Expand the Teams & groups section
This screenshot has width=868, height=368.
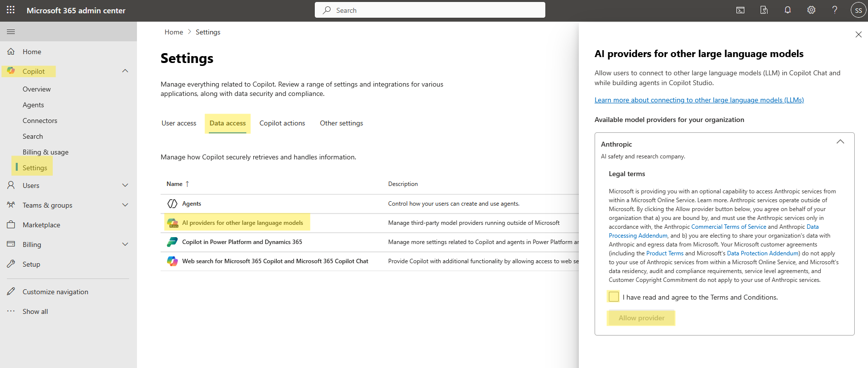125,205
